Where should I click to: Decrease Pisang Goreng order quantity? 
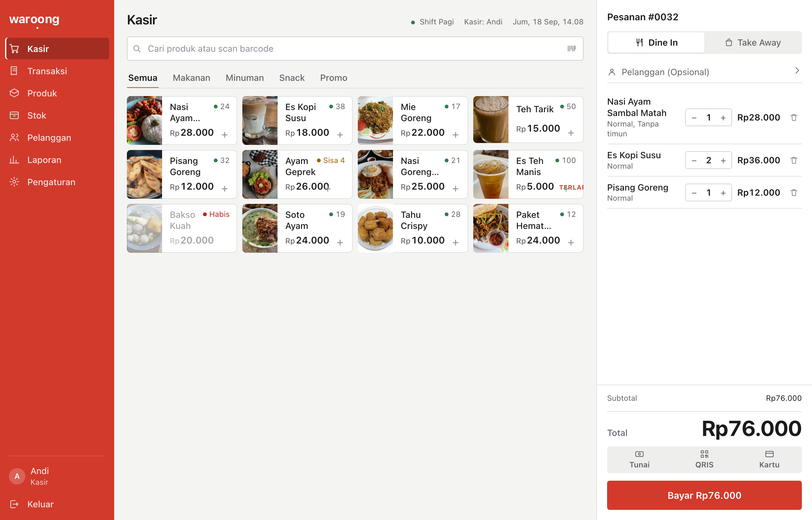click(694, 193)
